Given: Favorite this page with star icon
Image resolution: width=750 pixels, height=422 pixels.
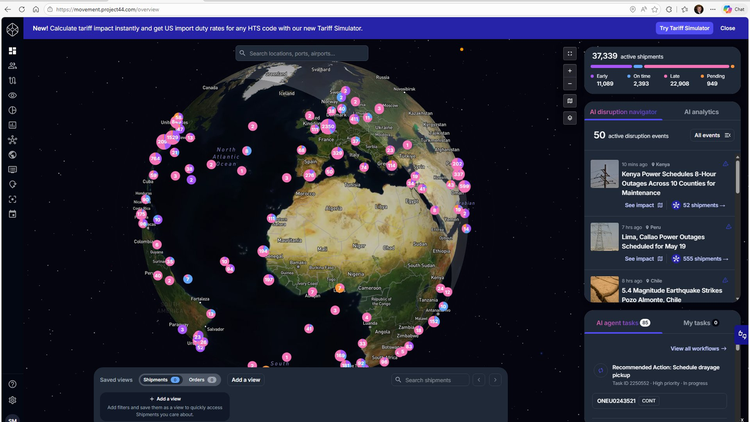Looking at the screenshot, I should 655,9.
